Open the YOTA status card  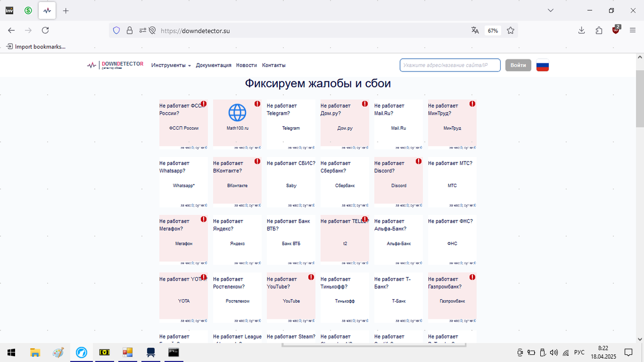[184, 298]
